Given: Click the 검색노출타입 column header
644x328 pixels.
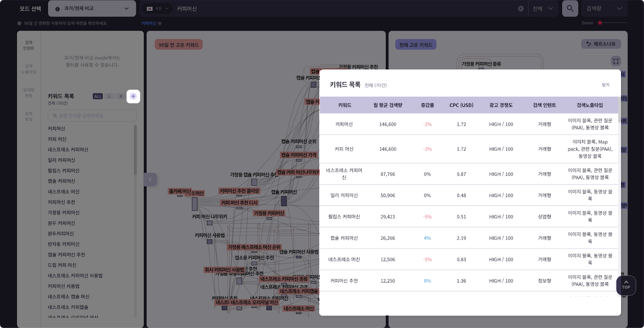Looking at the screenshot, I should [590, 105].
